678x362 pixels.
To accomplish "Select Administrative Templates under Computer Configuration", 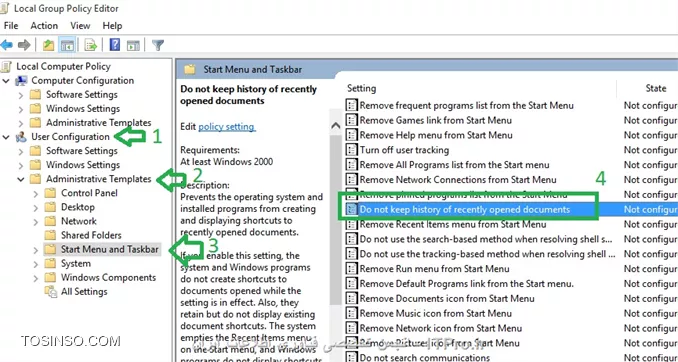I will 99,123.
